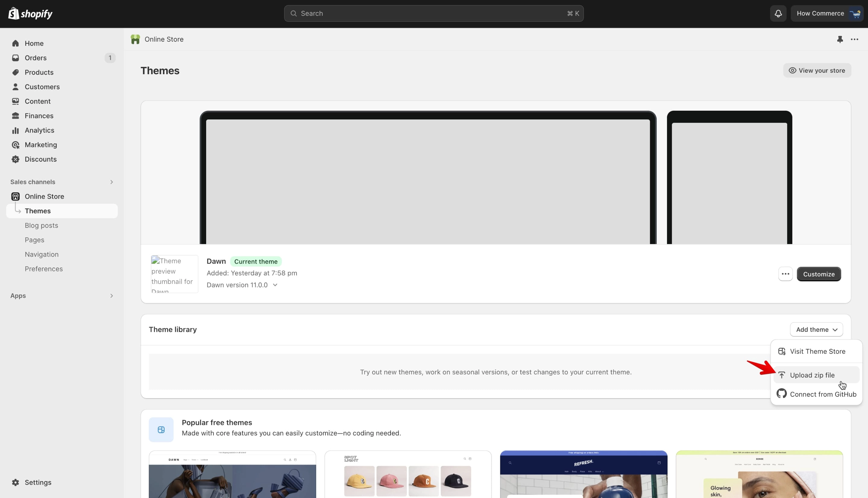Screen dimensions: 868x498
Task: Click the Home icon in sidebar
Action: (x=15, y=43)
